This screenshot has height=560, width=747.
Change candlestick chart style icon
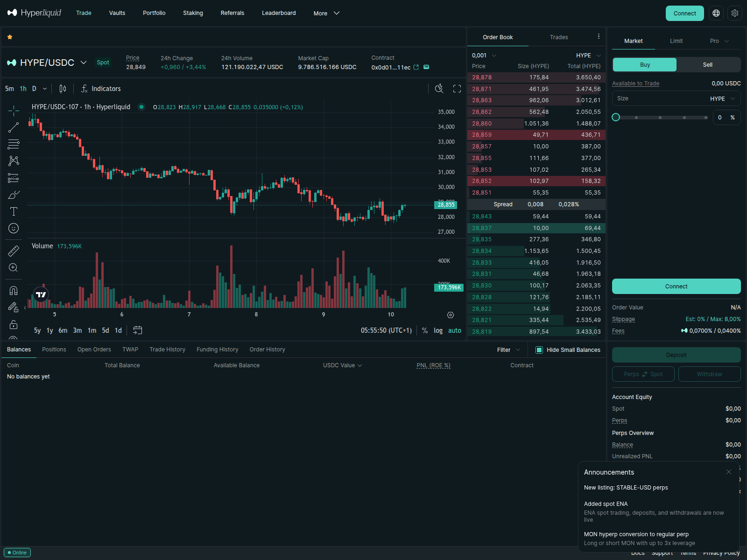coord(63,89)
